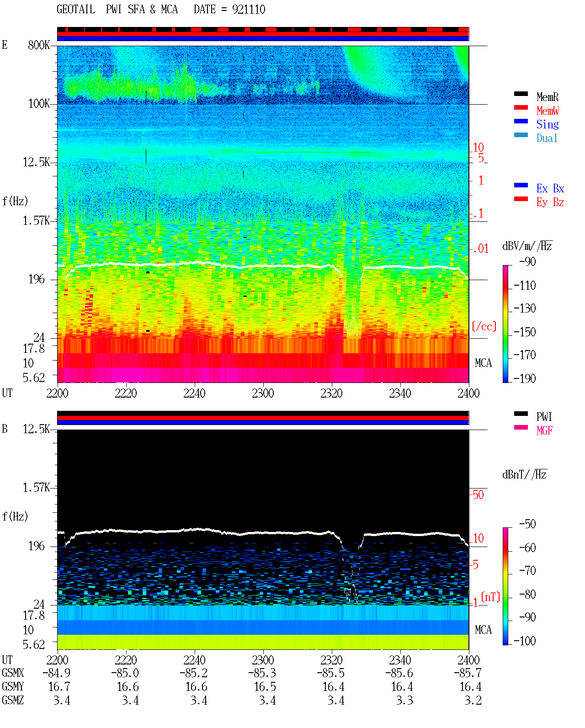Click the 'GSMY' coordinate row label

(x=13, y=687)
